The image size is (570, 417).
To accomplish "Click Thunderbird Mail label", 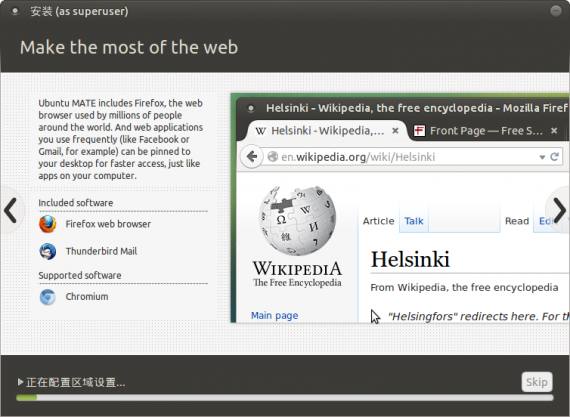I will point(101,251).
